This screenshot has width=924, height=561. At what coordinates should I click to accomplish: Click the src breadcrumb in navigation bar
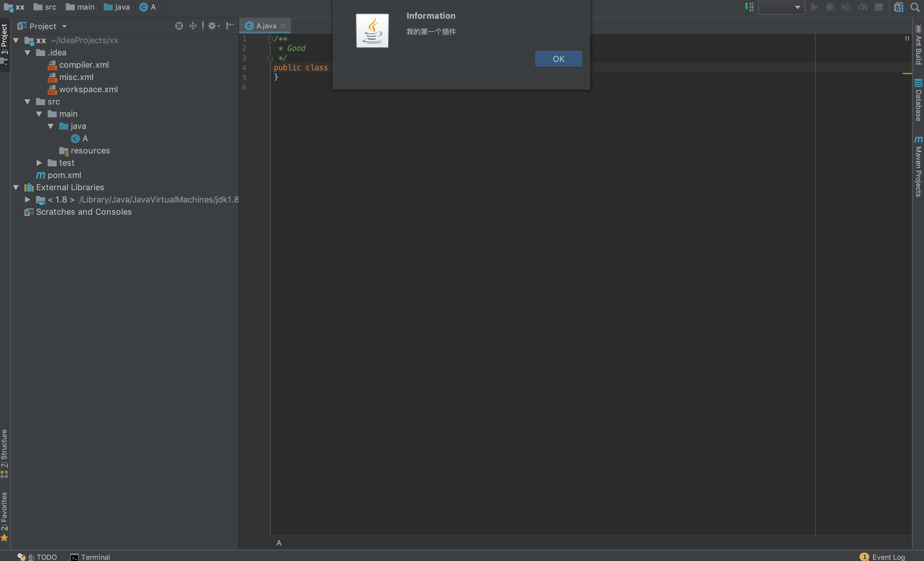[x=45, y=7]
